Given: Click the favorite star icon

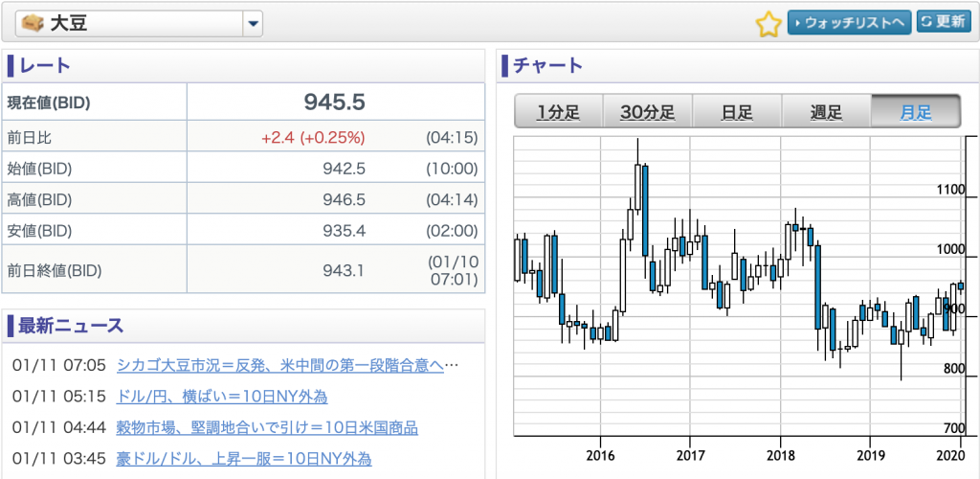Looking at the screenshot, I should (x=768, y=24).
